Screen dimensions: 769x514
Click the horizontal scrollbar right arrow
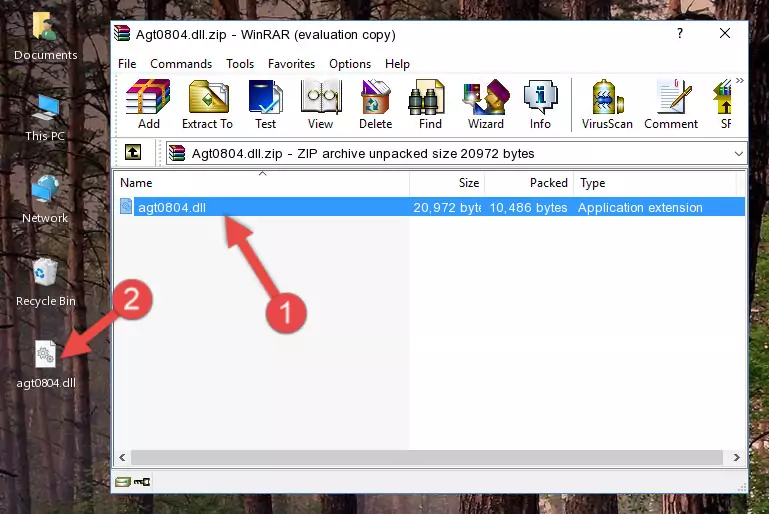(736, 457)
